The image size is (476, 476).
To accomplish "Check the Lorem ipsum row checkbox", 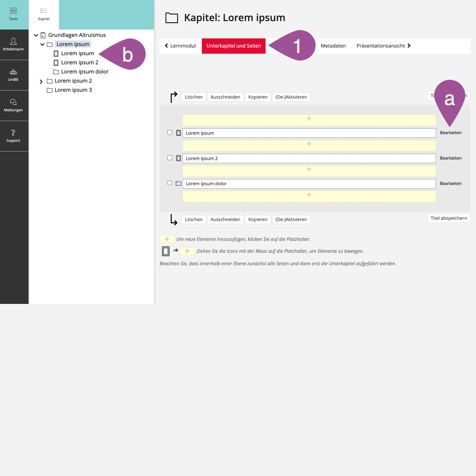I will (170, 133).
